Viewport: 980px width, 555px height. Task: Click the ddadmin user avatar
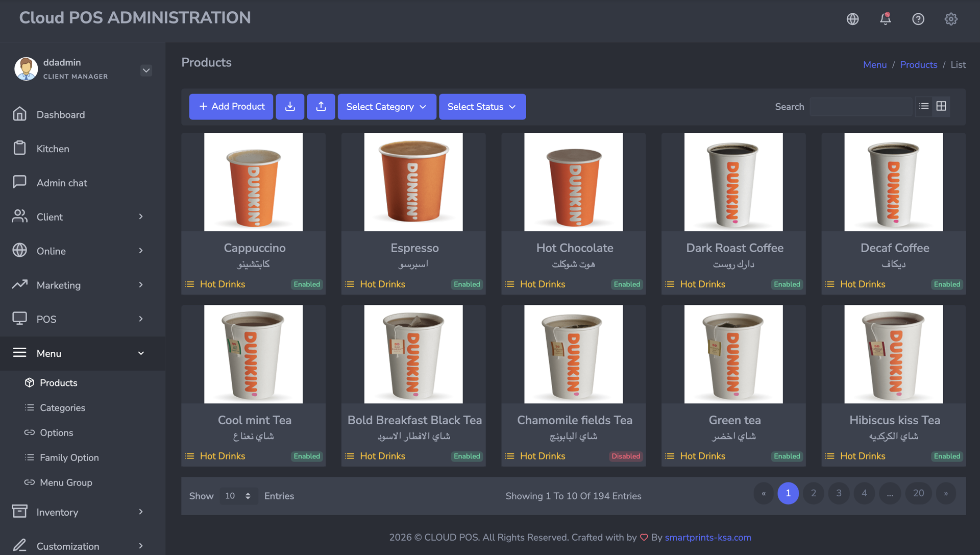point(26,69)
